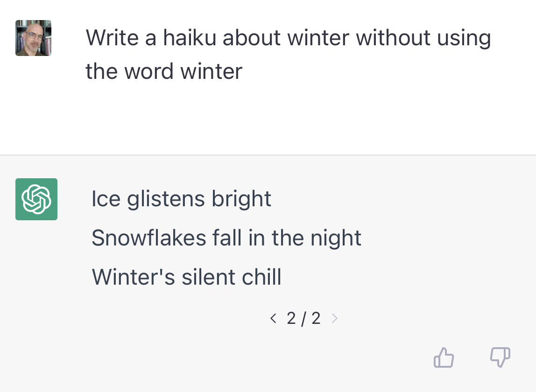Viewport: 536px width, 392px height.
Task: Click the word "haiku" in the prompt
Action: point(190,38)
